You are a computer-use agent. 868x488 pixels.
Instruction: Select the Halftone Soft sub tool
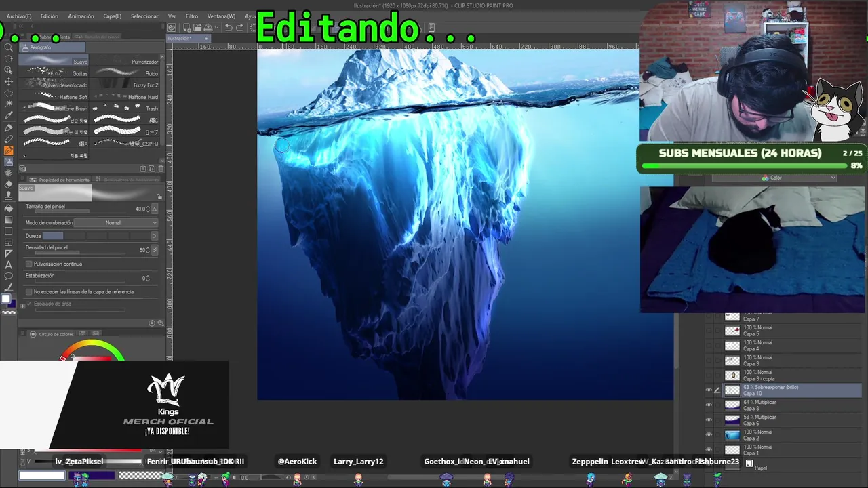[x=54, y=96]
